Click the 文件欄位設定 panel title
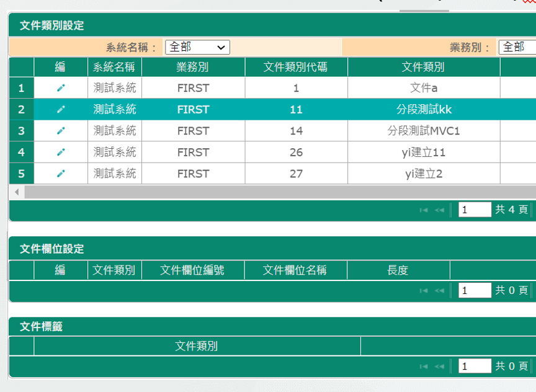The height and width of the screenshot is (392, 536). (52, 249)
